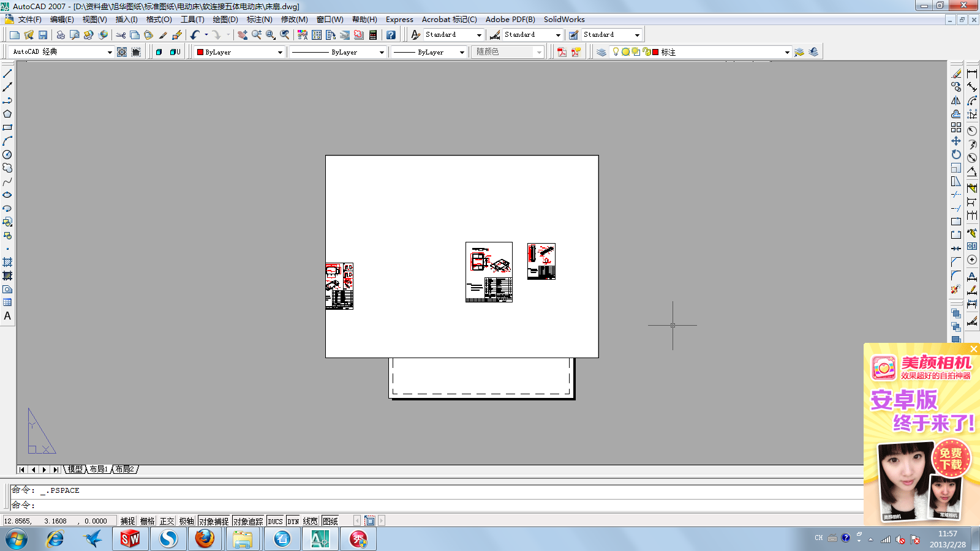
Task: Click the Erase tool in modify toolbar
Action: (x=956, y=73)
